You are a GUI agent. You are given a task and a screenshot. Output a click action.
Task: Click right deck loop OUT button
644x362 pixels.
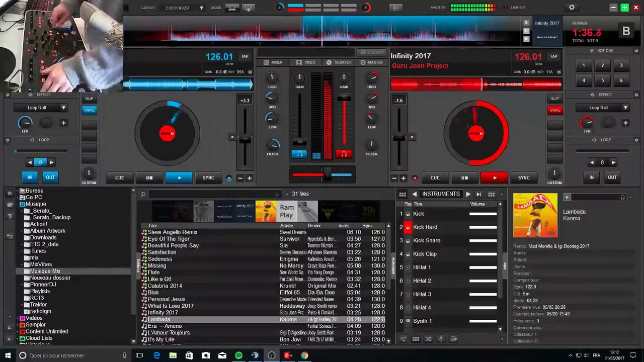[x=612, y=177]
